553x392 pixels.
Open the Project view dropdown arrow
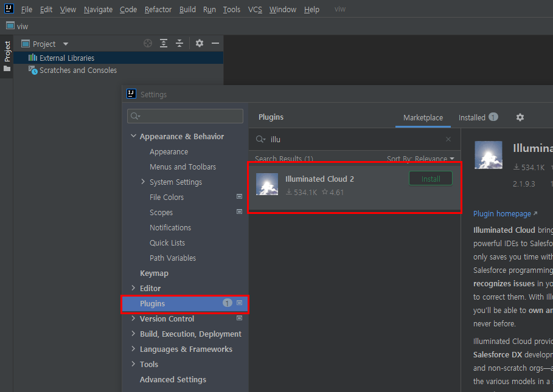[x=66, y=44]
